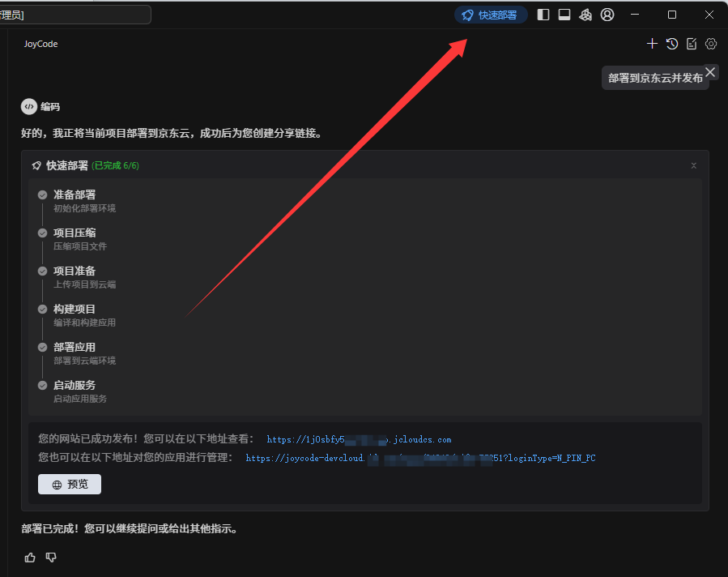Select the 启动服务 step checkmark
Image resolution: width=728 pixels, height=577 pixels.
click(x=42, y=385)
